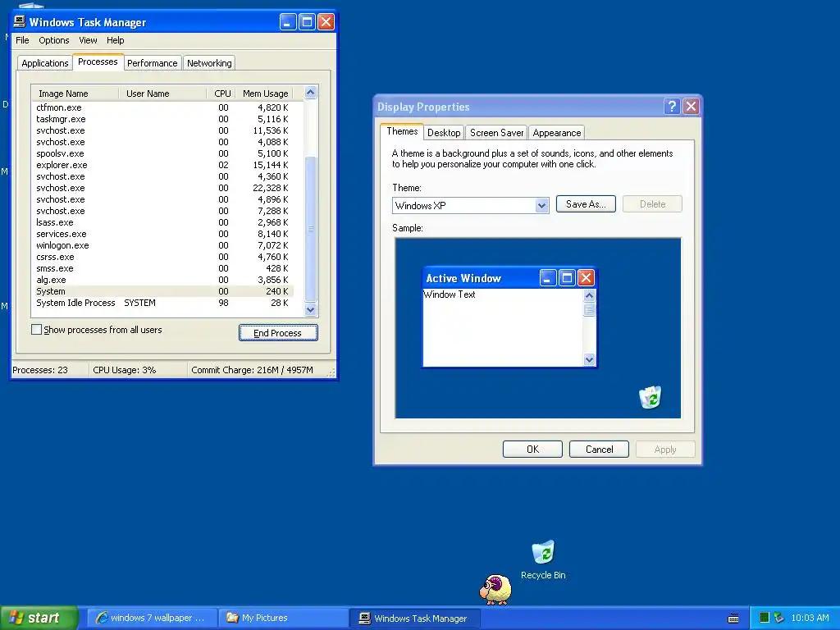Open the Options menu in Task Manager
The width and height of the screenshot is (840, 630).
click(x=53, y=40)
